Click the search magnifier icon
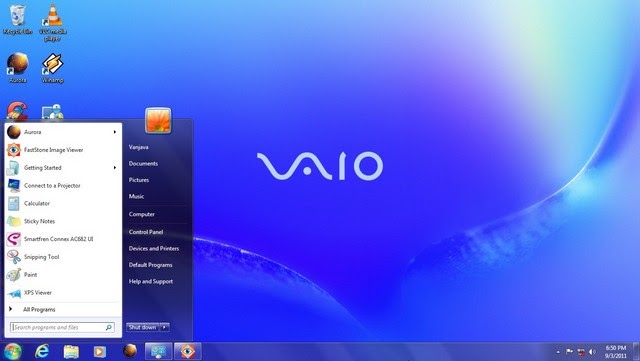Image resolution: width=640 pixels, height=361 pixels. pyautogui.click(x=109, y=327)
